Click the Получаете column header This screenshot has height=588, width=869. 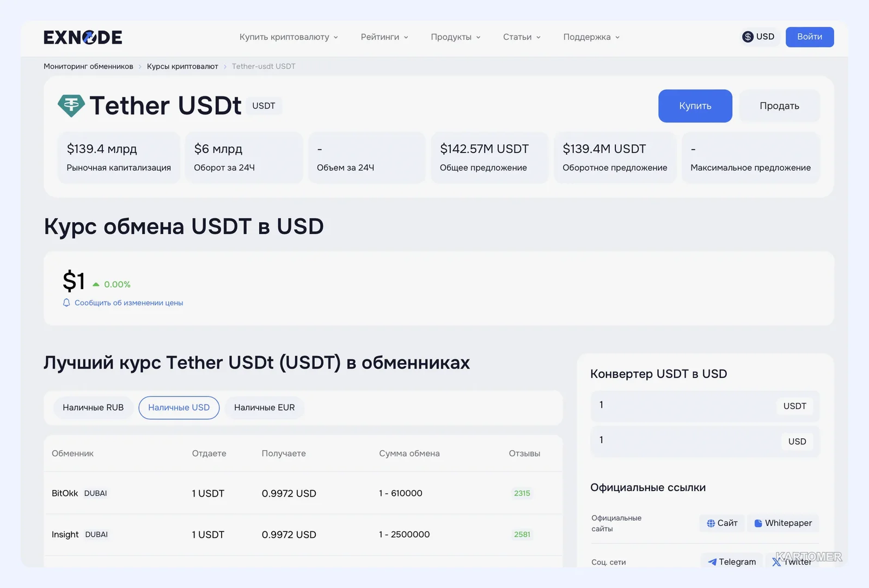284,454
